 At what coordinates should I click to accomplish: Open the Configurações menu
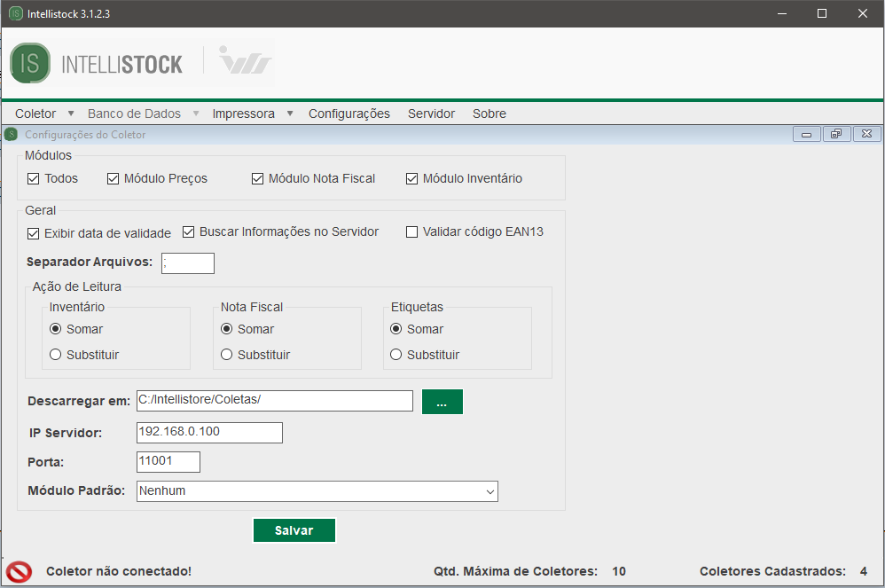(349, 114)
